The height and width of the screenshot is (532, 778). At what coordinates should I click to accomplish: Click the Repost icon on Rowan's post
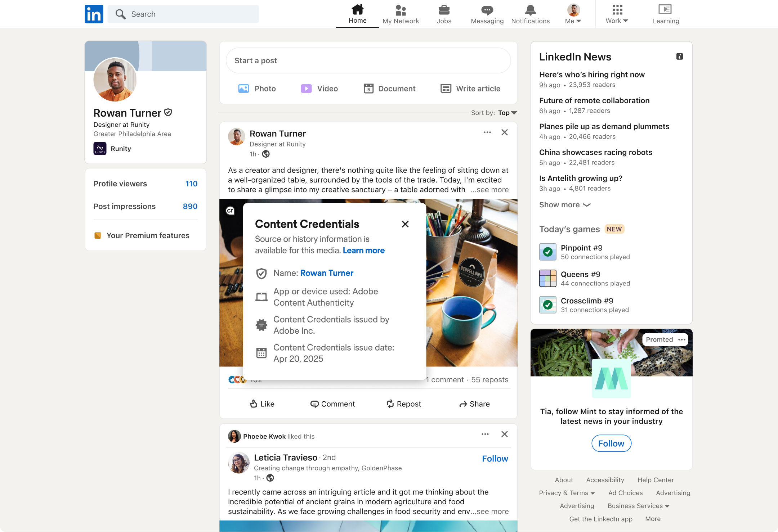[x=390, y=404]
